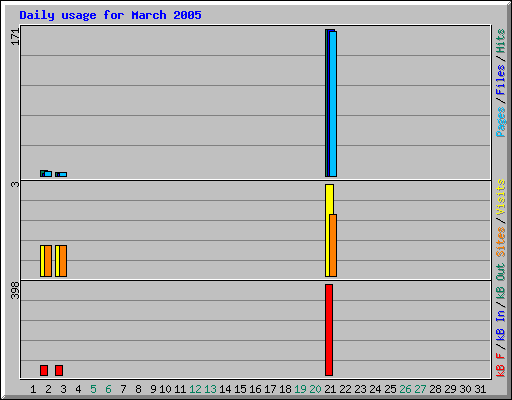The height and width of the screenshot is (400, 512).
Task: Click the blue "kB In" legend label
Action: [x=500, y=325]
